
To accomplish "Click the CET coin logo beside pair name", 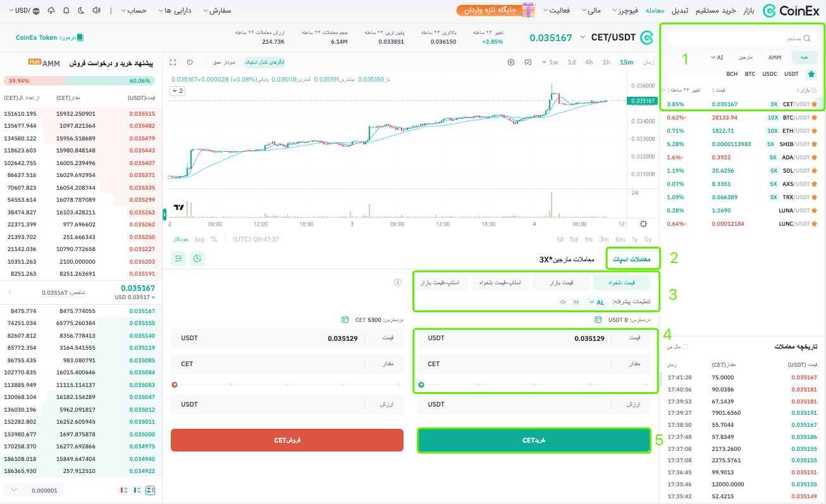I will tap(646, 38).
